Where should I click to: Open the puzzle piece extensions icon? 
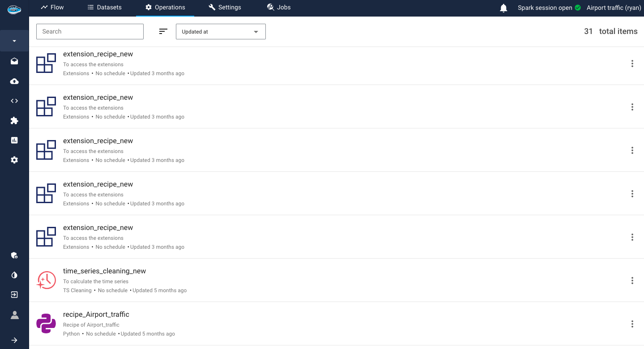[x=14, y=120]
